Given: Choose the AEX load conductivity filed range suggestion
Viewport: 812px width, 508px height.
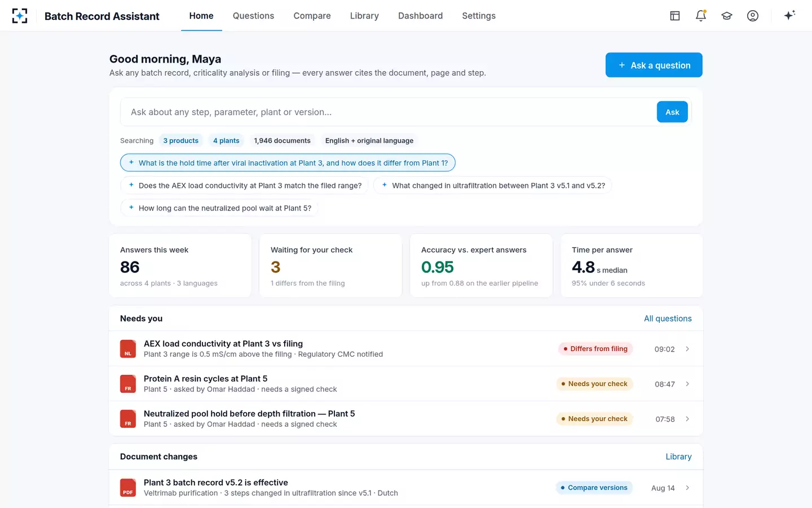Looking at the screenshot, I should [244, 185].
